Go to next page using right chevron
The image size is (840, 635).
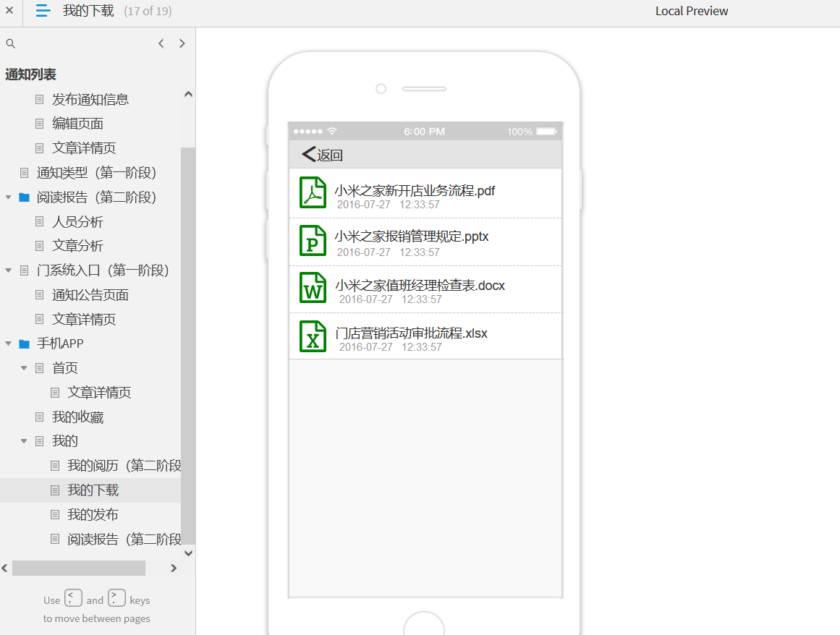pyautogui.click(x=182, y=43)
